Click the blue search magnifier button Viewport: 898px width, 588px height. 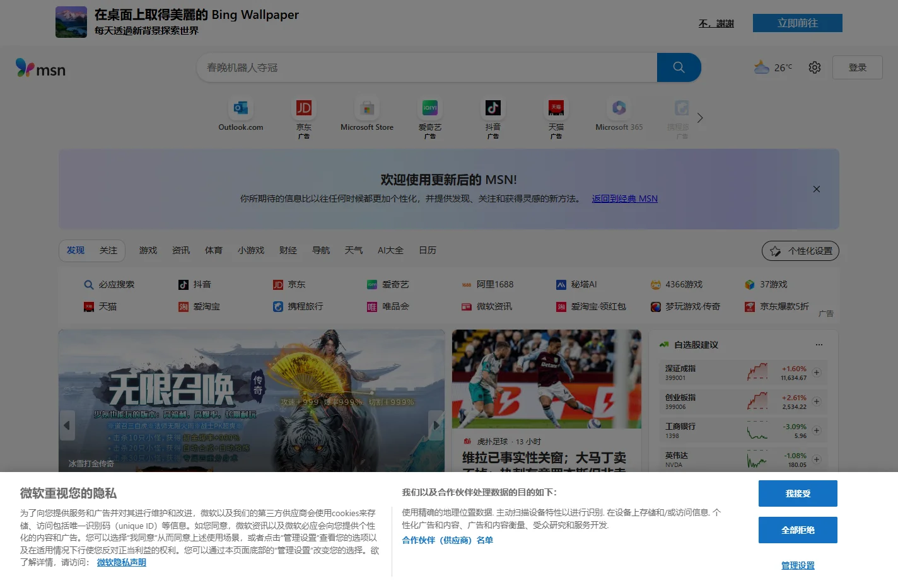point(679,67)
